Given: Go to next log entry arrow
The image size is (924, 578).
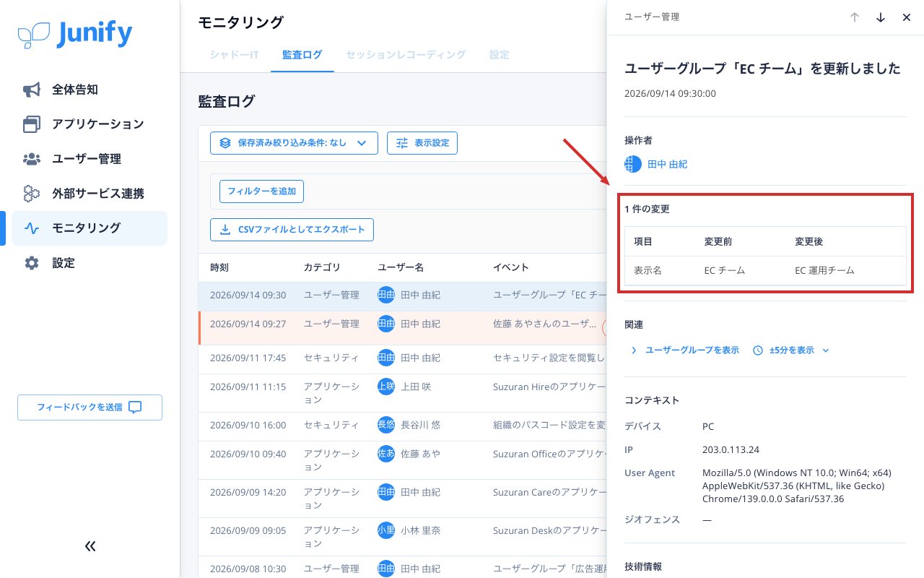Looking at the screenshot, I should tap(881, 17).
